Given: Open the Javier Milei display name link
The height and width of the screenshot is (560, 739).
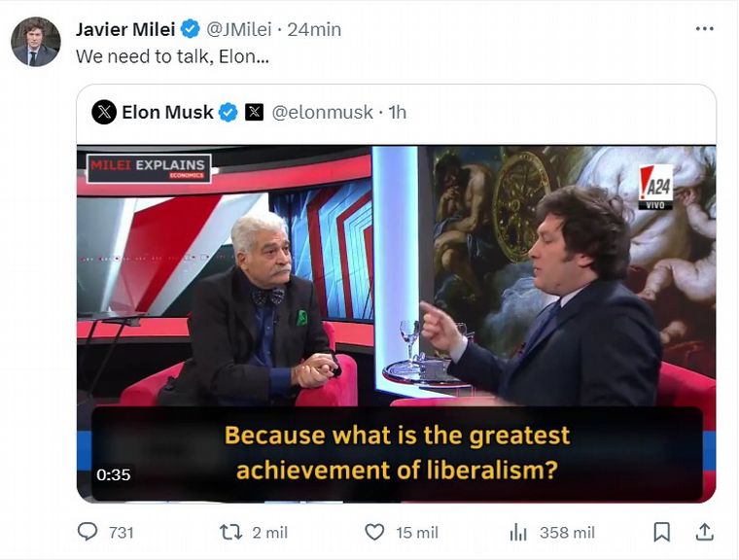Looking at the screenshot, I should tap(125, 29).
